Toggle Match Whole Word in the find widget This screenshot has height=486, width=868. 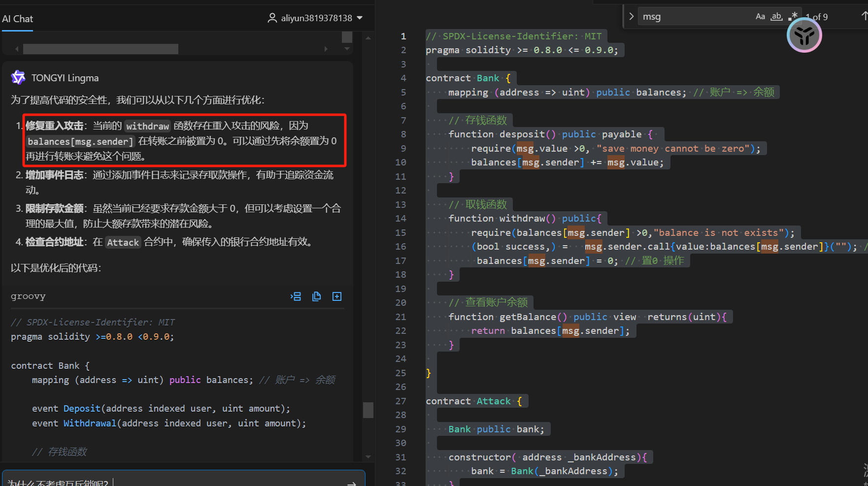pyautogui.click(x=776, y=17)
